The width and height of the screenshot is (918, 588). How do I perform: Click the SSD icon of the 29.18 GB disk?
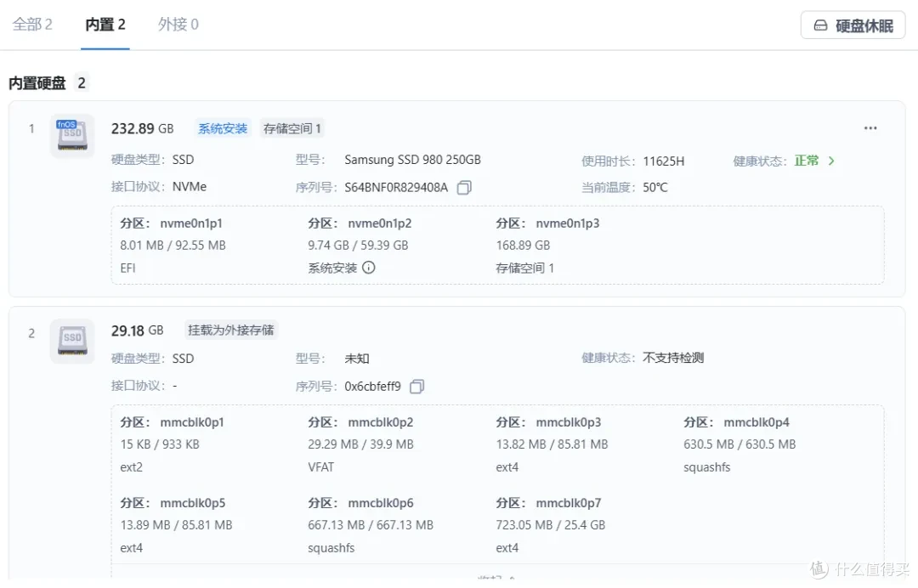pyautogui.click(x=72, y=341)
